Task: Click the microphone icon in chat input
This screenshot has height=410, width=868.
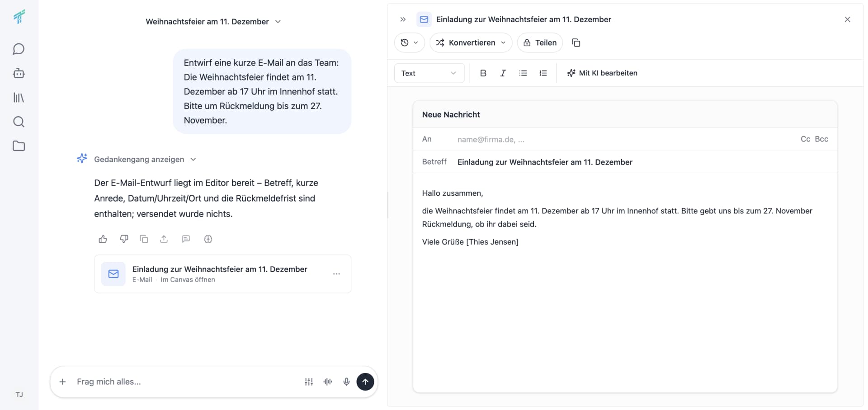Action: tap(346, 382)
